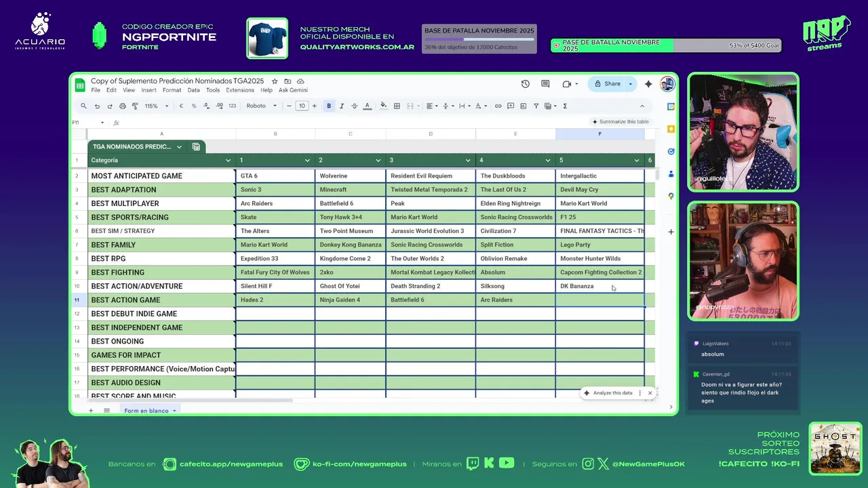
Task: Open Gemini sparkle icon
Action: [x=648, y=84]
